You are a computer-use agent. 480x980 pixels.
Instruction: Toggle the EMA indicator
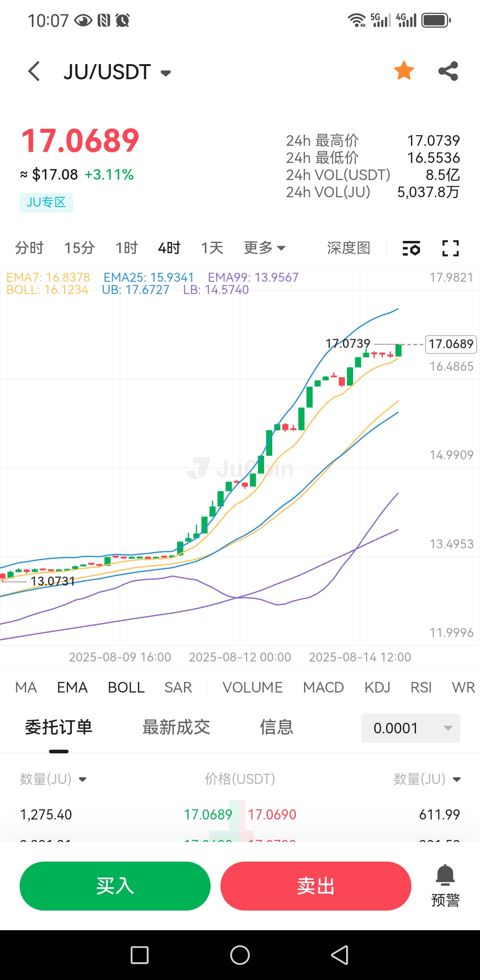(72, 687)
